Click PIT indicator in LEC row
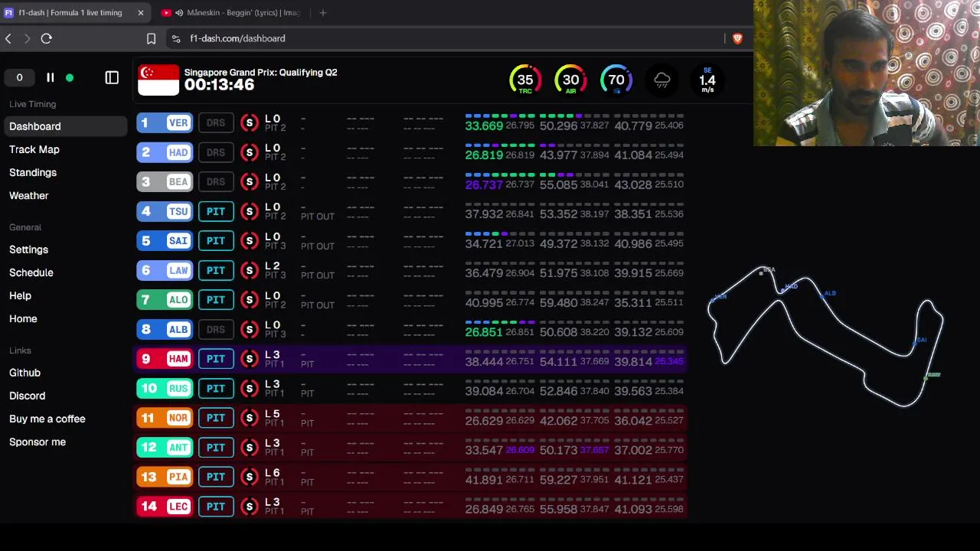Screen dimensions: 980x551 click(216, 507)
